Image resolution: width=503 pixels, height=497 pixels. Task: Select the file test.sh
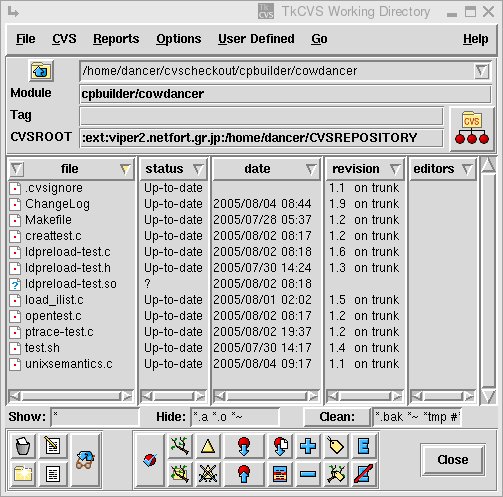42,348
